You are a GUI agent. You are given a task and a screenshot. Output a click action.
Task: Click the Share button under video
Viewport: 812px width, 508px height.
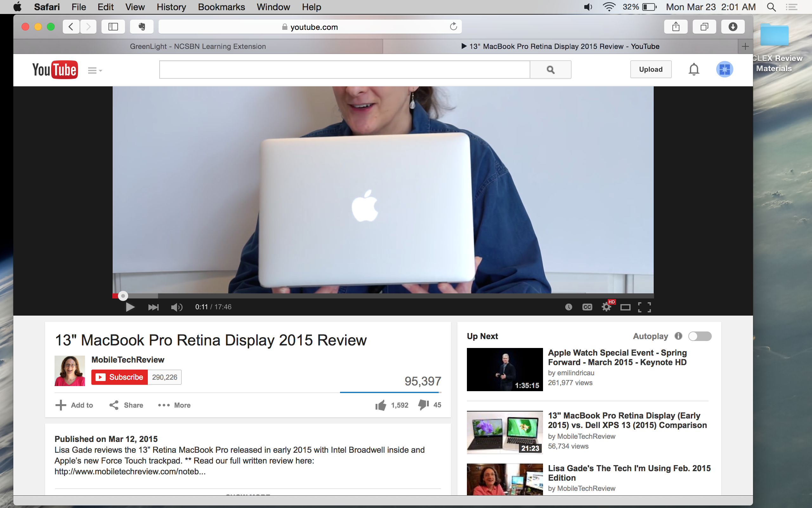click(126, 405)
